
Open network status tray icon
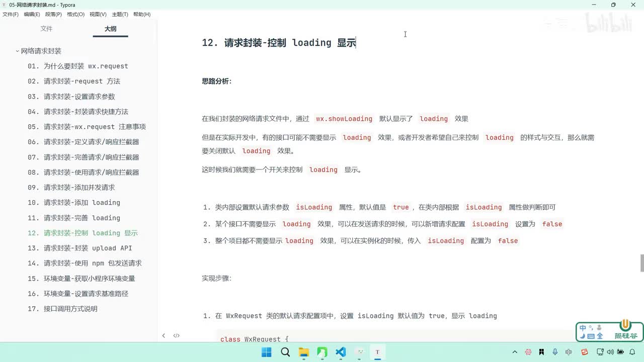(600, 352)
